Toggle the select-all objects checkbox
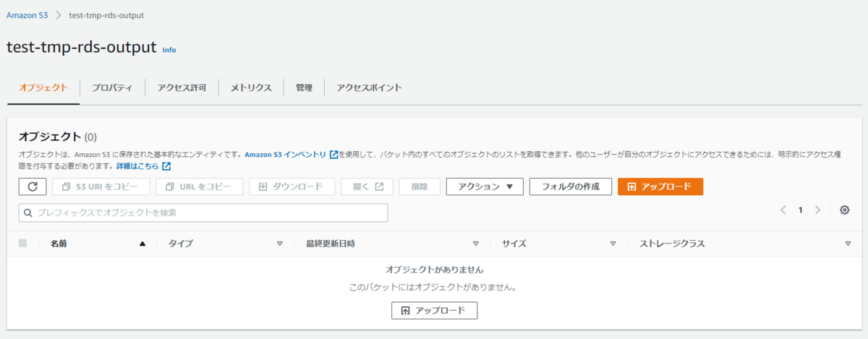The image size is (868, 339). [23, 244]
